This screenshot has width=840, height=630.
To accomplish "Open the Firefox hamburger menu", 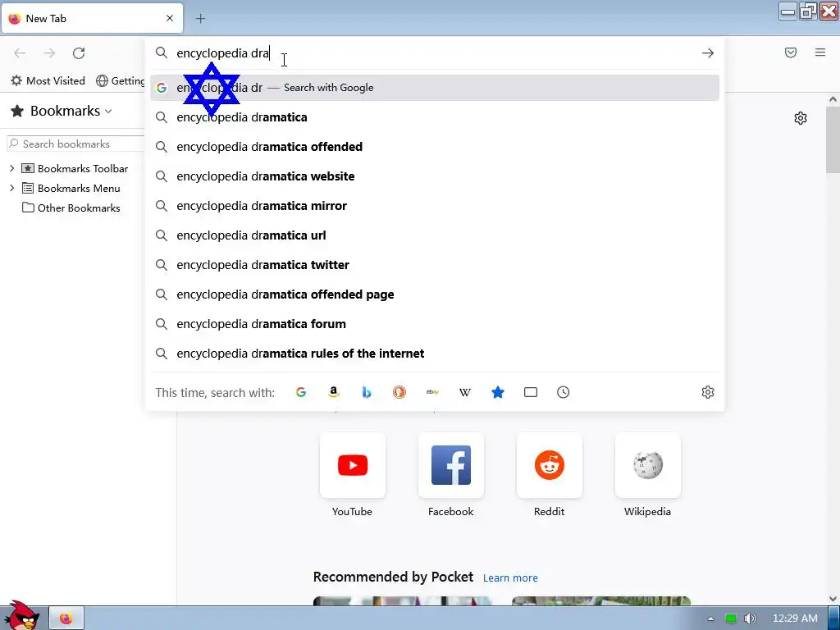I will point(820,52).
